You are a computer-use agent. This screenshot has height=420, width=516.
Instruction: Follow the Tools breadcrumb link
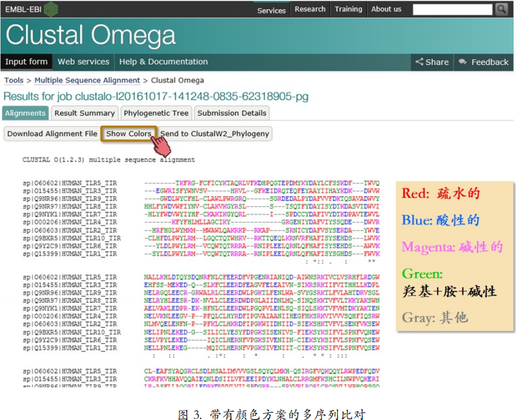click(14, 80)
